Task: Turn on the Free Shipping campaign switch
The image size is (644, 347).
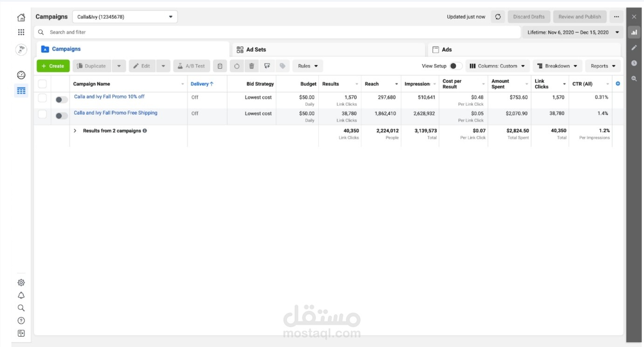Action: [61, 116]
